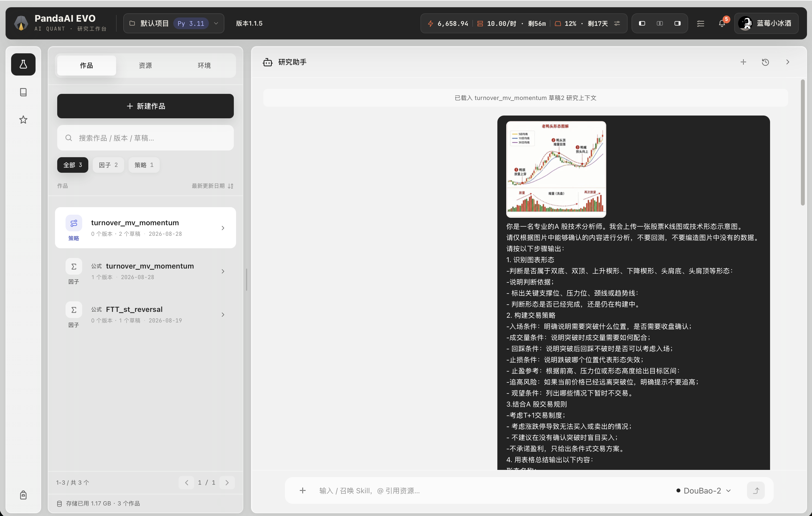The image size is (812, 516).
Task: Open the 蓝莓小冰酒 user profile
Action: (766, 23)
